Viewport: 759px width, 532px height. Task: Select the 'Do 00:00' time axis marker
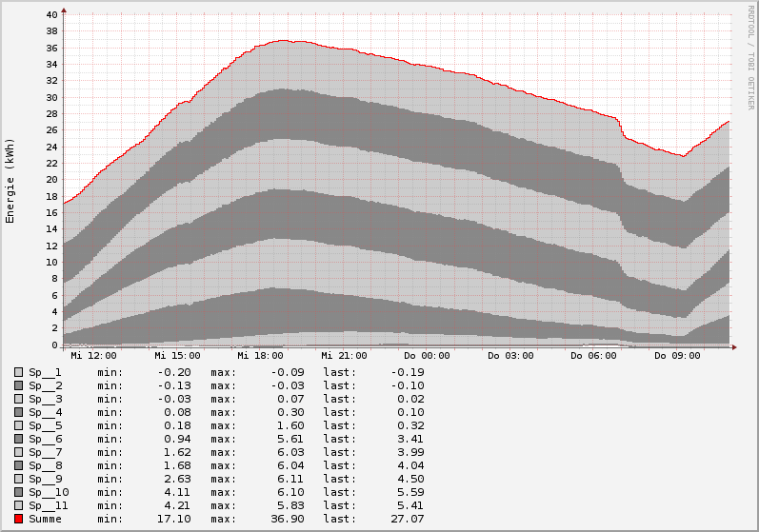pos(427,355)
